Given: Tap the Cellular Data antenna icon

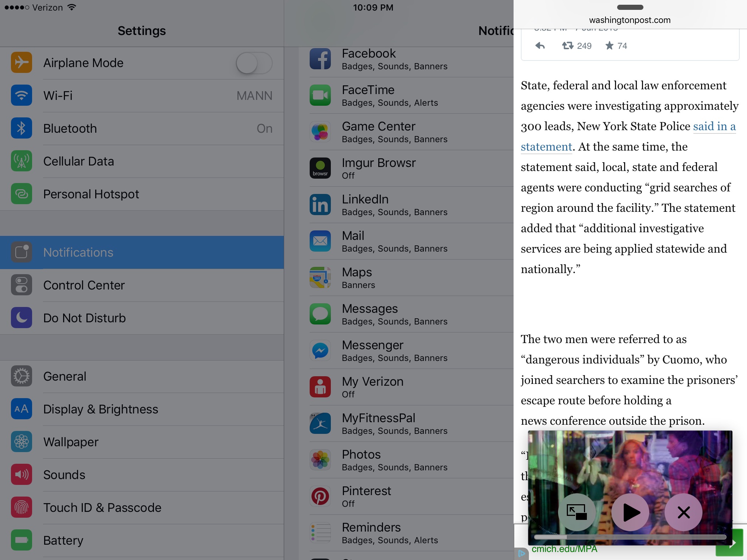Looking at the screenshot, I should pos(22,161).
